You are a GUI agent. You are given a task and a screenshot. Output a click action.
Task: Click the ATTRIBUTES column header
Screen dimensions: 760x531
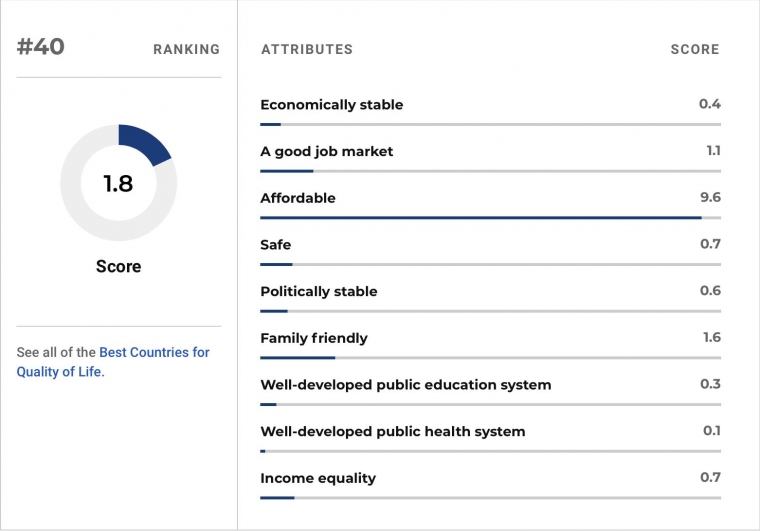[x=307, y=49]
